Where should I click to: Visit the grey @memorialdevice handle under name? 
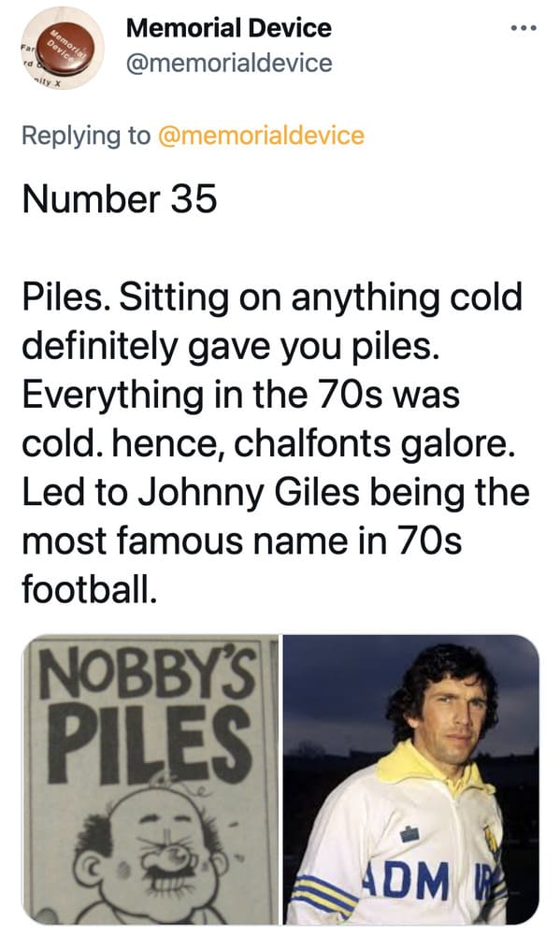pyautogui.click(x=228, y=63)
